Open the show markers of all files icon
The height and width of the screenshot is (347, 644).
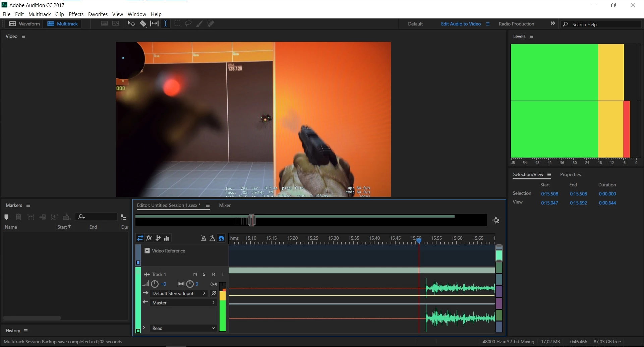[124, 217]
